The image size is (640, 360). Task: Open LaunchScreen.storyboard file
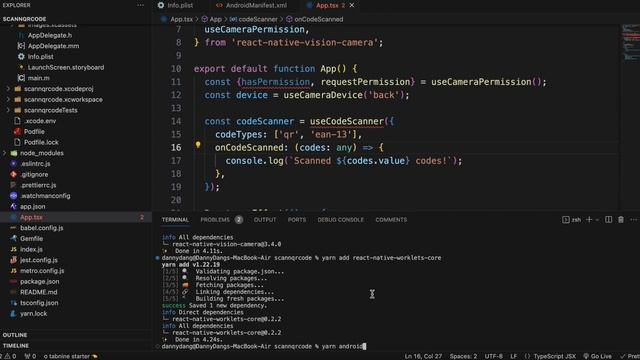click(x=66, y=67)
